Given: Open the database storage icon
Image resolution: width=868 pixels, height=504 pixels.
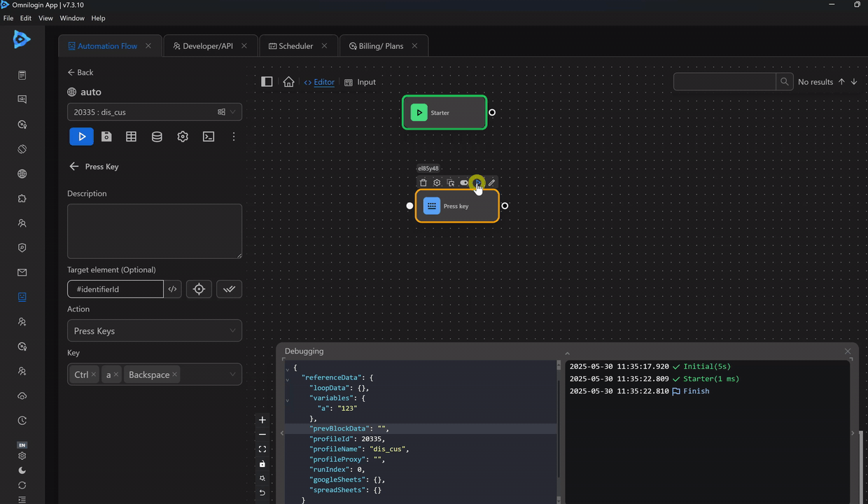Looking at the screenshot, I should point(157,136).
